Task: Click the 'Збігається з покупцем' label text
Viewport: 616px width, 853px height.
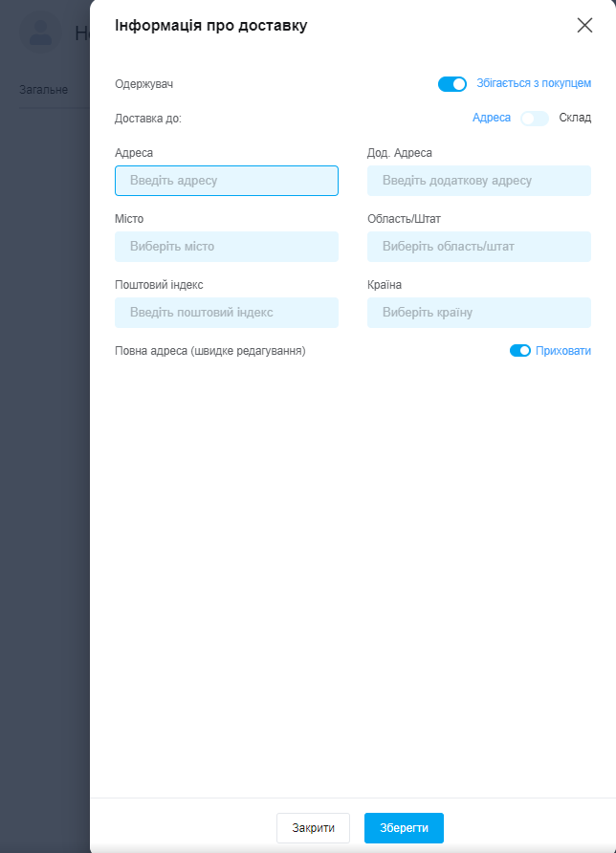Action: [534, 83]
